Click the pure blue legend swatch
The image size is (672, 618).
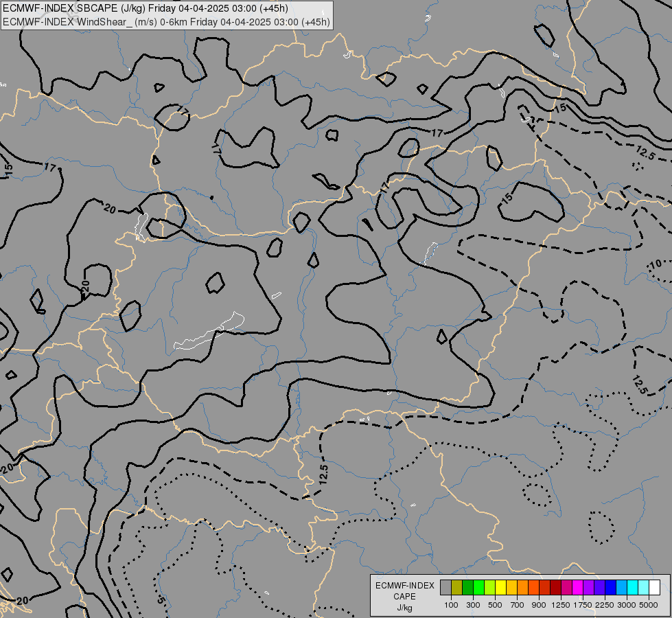[x=610, y=587]
